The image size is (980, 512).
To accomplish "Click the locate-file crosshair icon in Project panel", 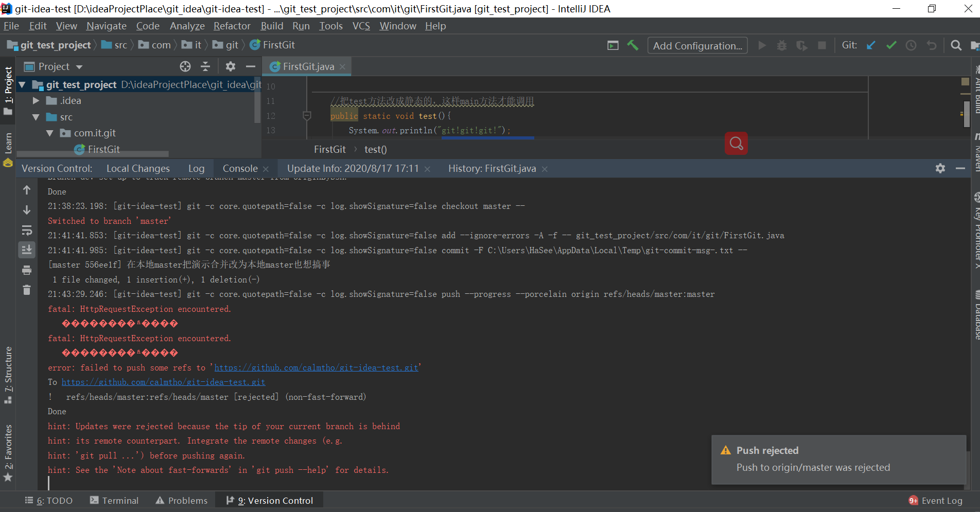I will tap(185, 66).
